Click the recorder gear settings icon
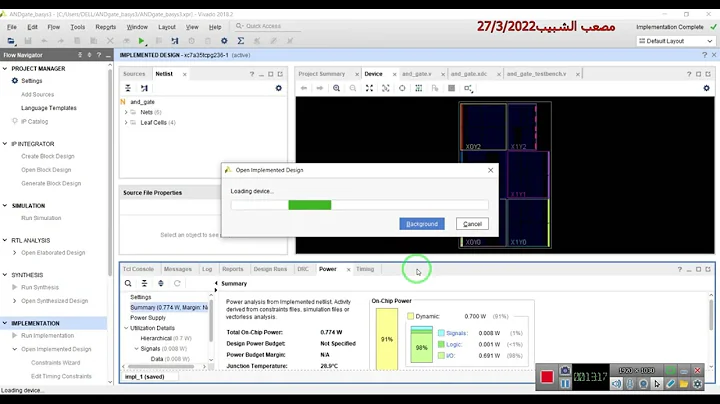Screen dimensions: 720x404 pos(698,384)
